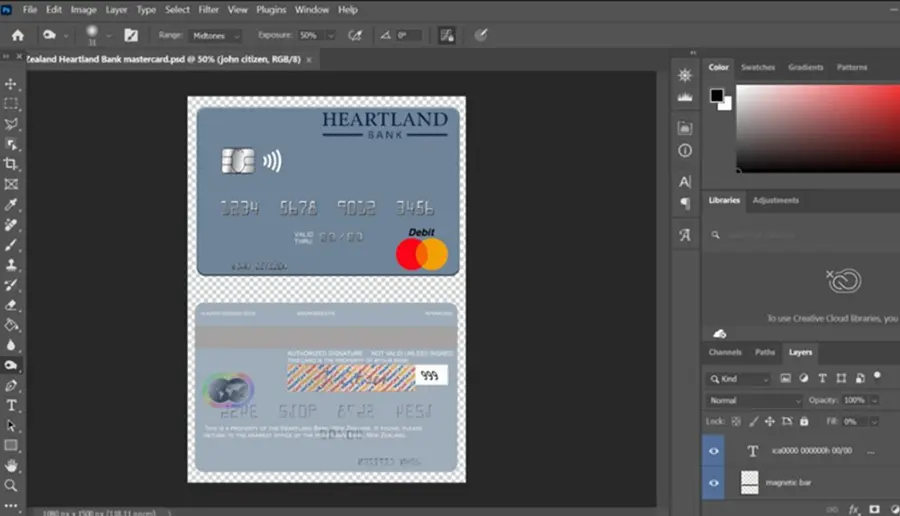This screenshot has width=900, height=516.
Task: Open the Range Midtones dropdown
Action: pyautogui.click(x=215, y=36)
